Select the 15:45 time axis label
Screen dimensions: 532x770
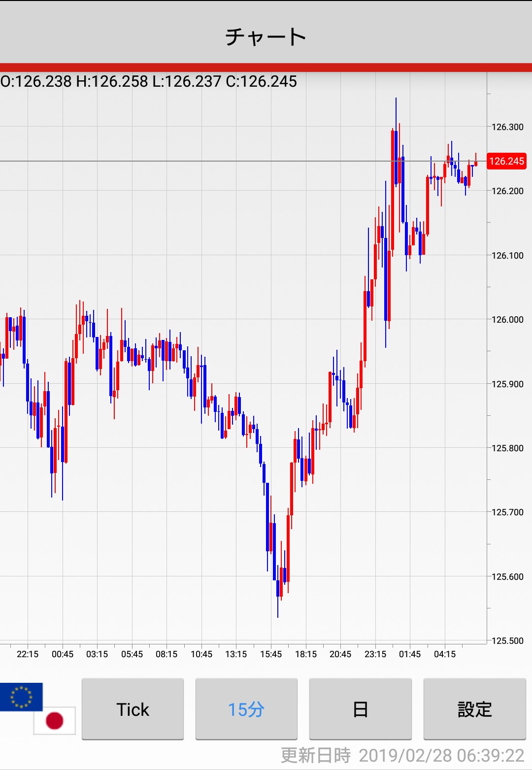pyautogui.click(x=271, y=654)
